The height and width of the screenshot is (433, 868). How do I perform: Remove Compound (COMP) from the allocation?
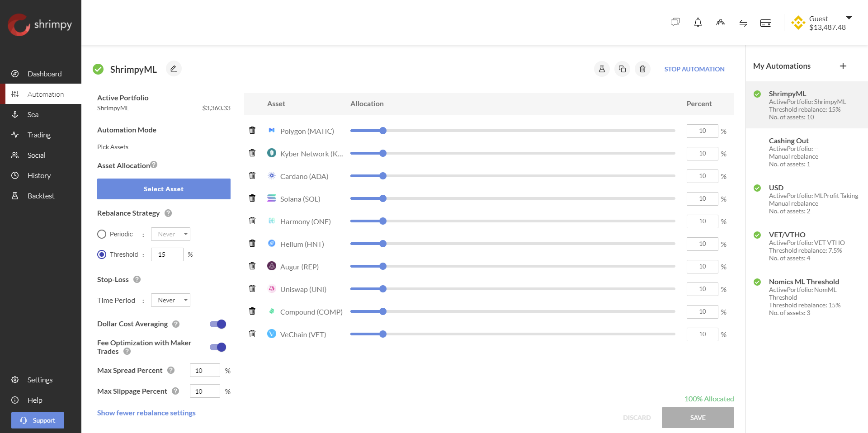tap(252, 311)
